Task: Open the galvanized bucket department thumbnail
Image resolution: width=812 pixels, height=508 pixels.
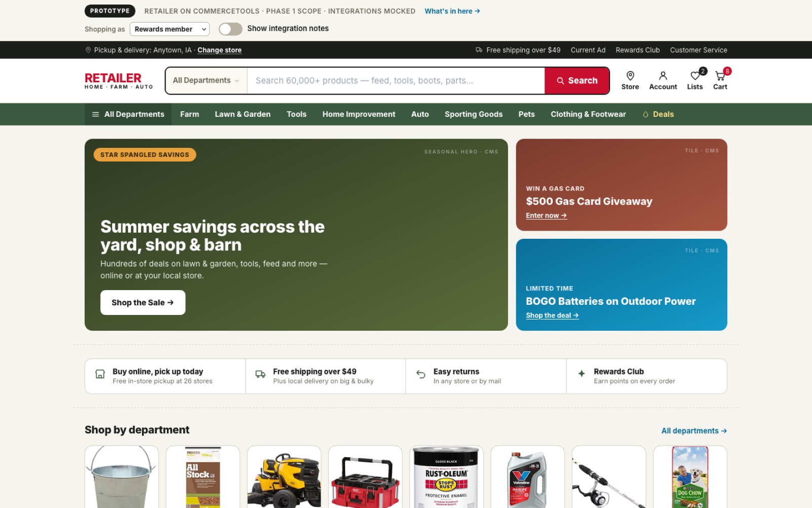Action: [122, 477]
